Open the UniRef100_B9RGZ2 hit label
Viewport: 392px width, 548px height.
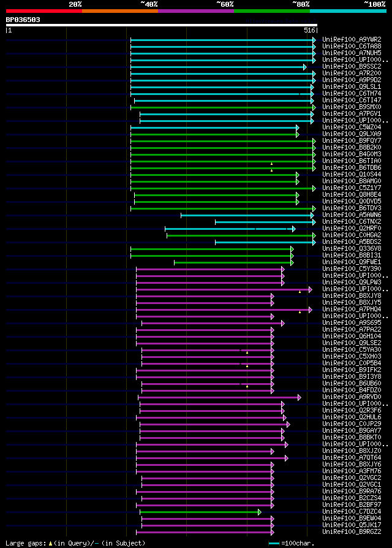click(352, 532)
